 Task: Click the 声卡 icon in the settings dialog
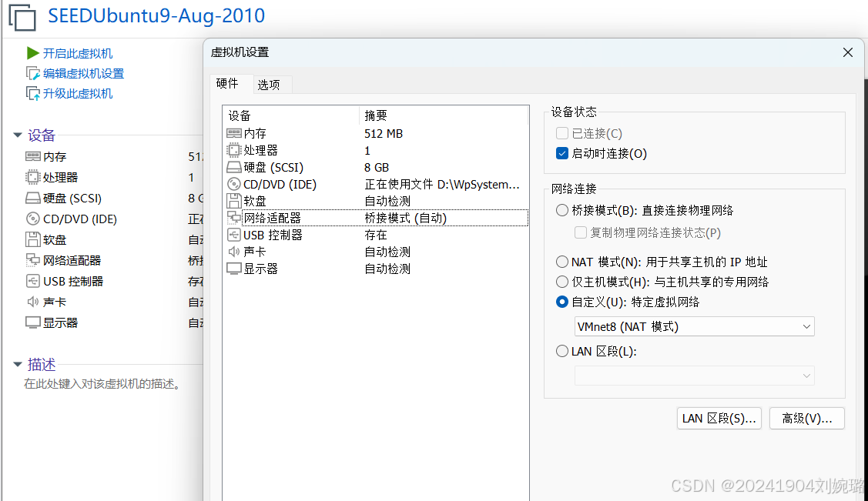(x=234, y=252)
